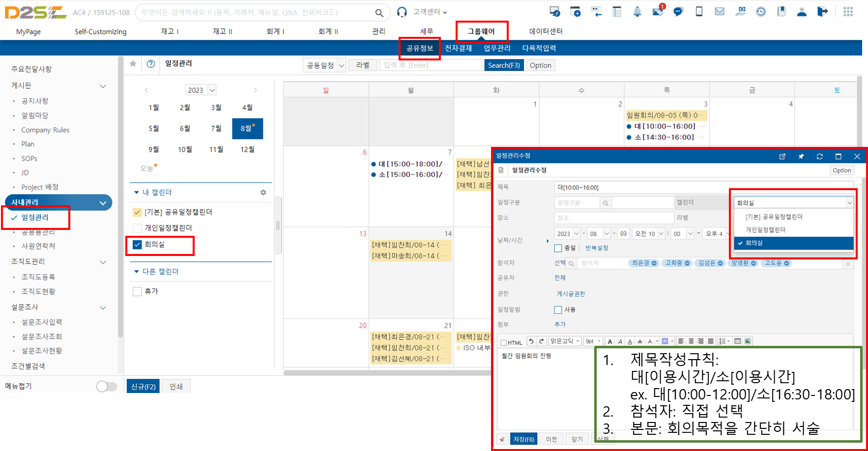
Task: Click the Search(F3) button
Action: coord(504,65)
